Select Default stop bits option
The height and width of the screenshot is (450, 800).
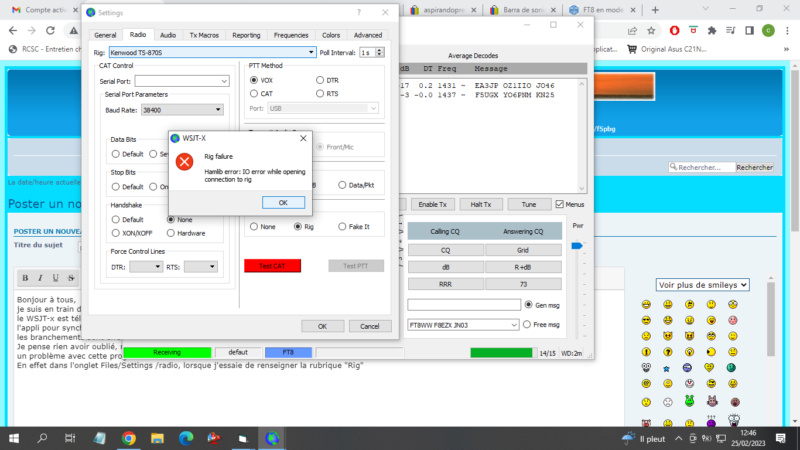(x=115, y=187)
